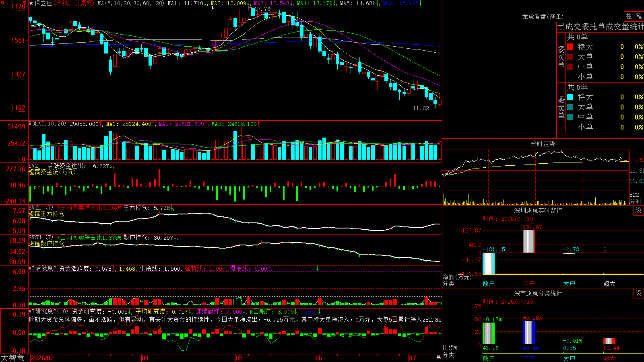Click the 07 month marker on the timeline

click(x=413, y=358)
